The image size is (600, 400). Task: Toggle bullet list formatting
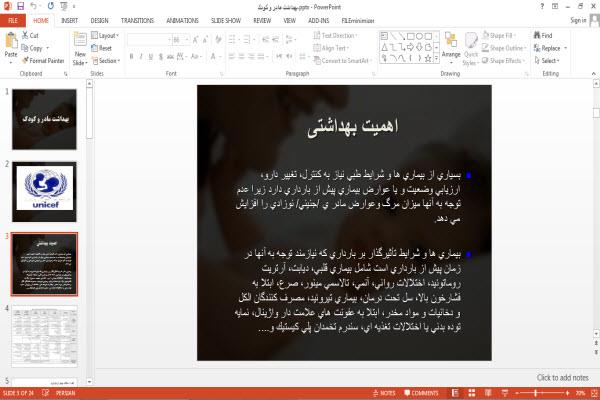pos(232,39)
